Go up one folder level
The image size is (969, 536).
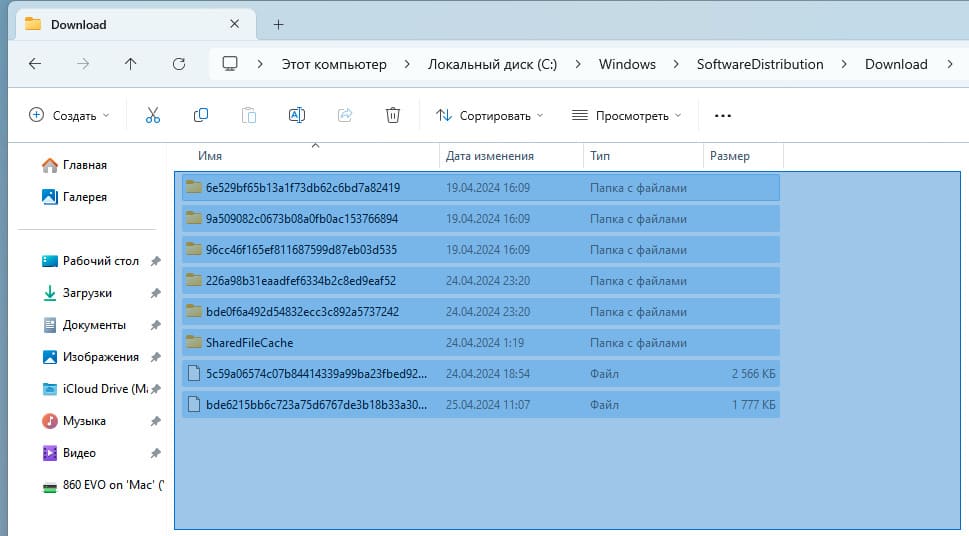pyautogui.click(x=130, y=64)
